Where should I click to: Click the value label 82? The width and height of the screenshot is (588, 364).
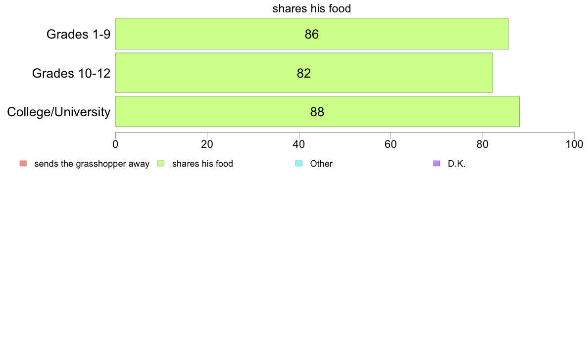304,73
